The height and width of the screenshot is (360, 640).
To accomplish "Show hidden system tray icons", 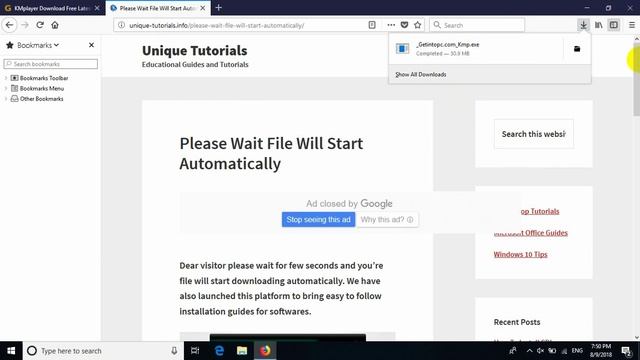I will click(x=529, y=351).
